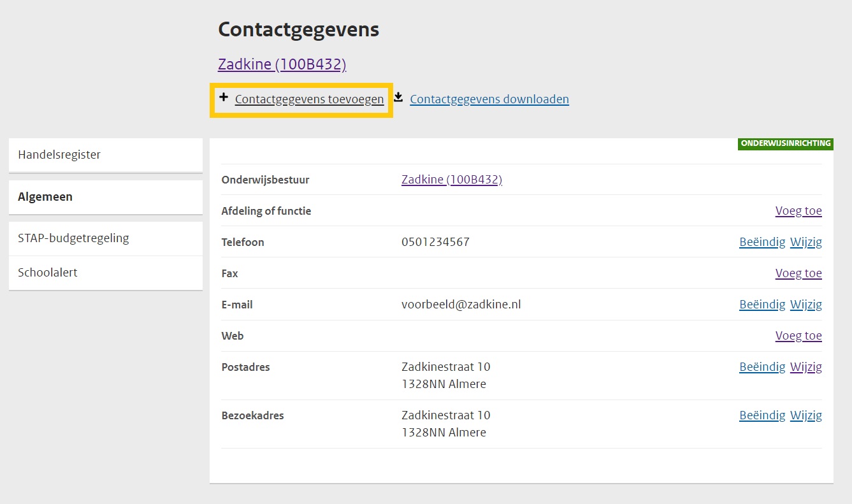Click Wijzig in the Bezoekadres row
852x504 pixels.
[x=806, y=415]
